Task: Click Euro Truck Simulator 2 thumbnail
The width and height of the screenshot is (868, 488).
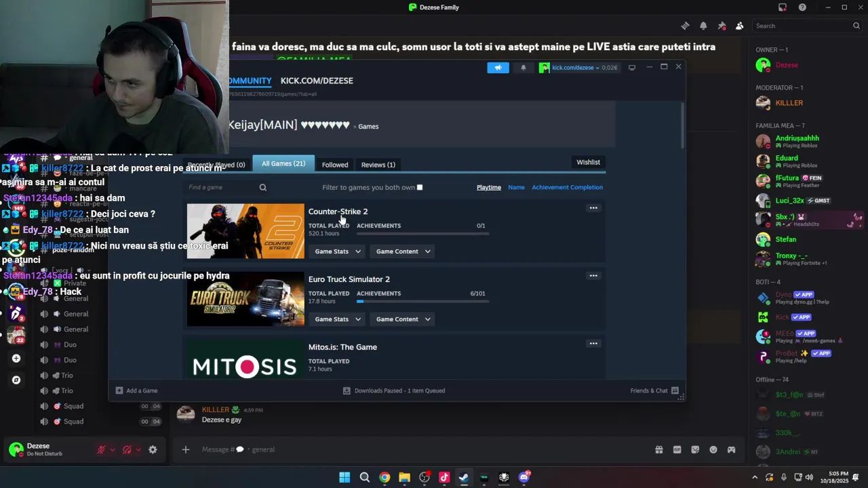Action: pos(245,299)
